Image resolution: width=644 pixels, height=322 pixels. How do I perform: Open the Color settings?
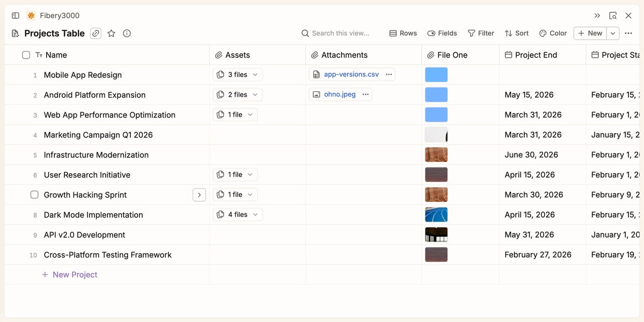point(553,33)
